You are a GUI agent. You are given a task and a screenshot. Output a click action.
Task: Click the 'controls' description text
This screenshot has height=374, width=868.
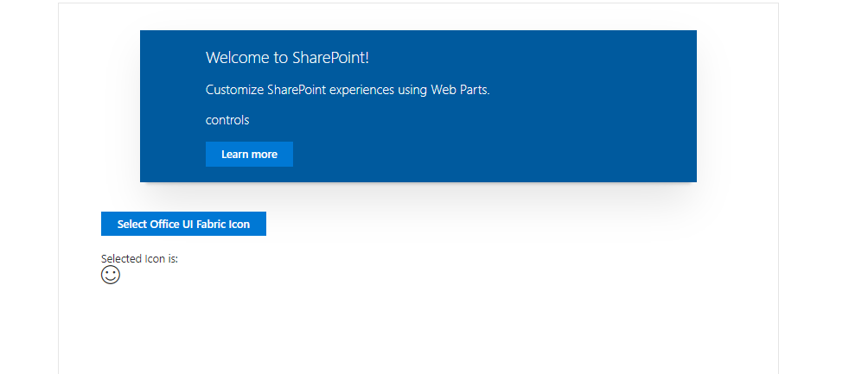click(x=227, y=120)
